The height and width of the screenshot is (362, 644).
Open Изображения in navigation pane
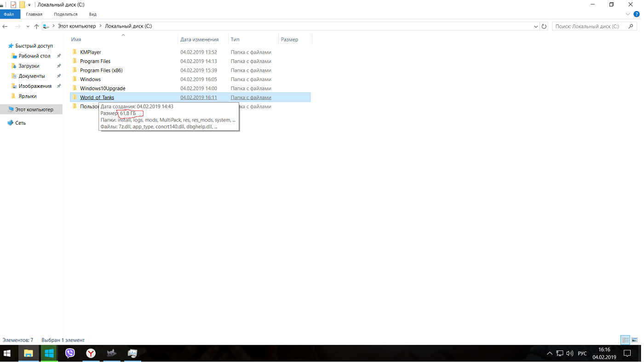click(35, 86)
